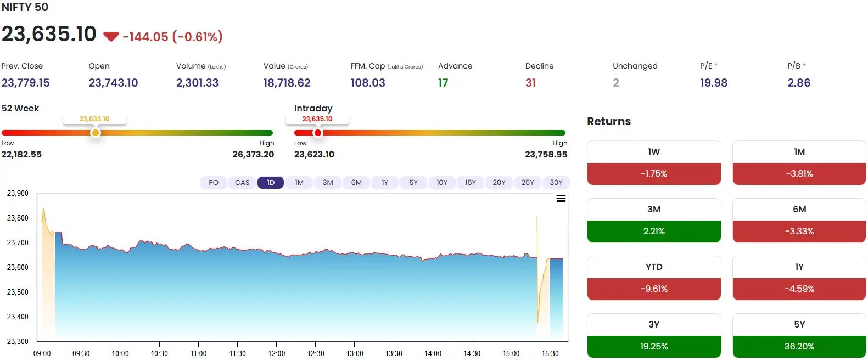
Task: Click the Value figure 18,718.62
Action: 287,83
